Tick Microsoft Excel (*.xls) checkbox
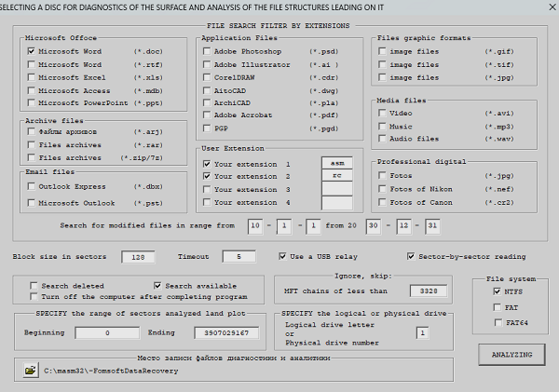Viewport: 559px width, 392px height. point(32,77)
